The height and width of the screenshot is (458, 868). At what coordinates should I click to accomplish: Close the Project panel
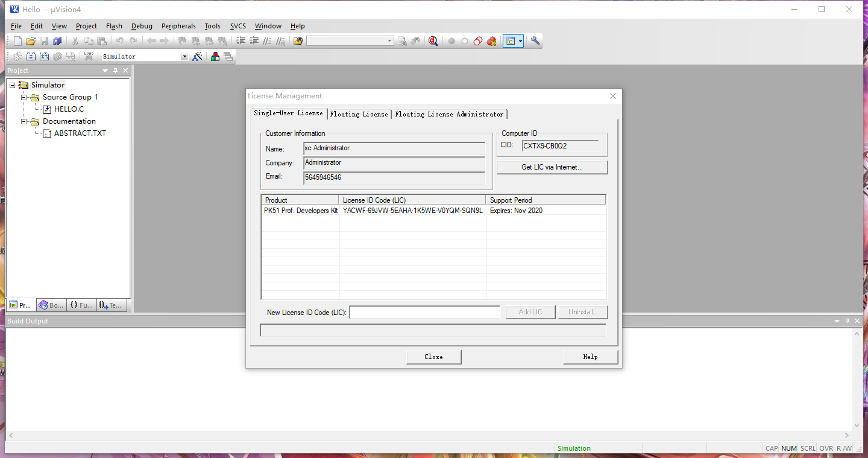tap(125, 71)
